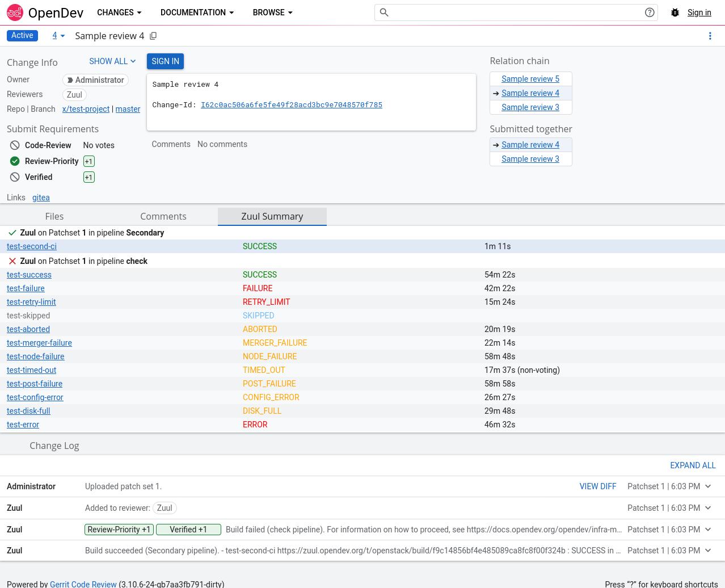Click the Review-Priority +1 vote chip

click(89, 161)
